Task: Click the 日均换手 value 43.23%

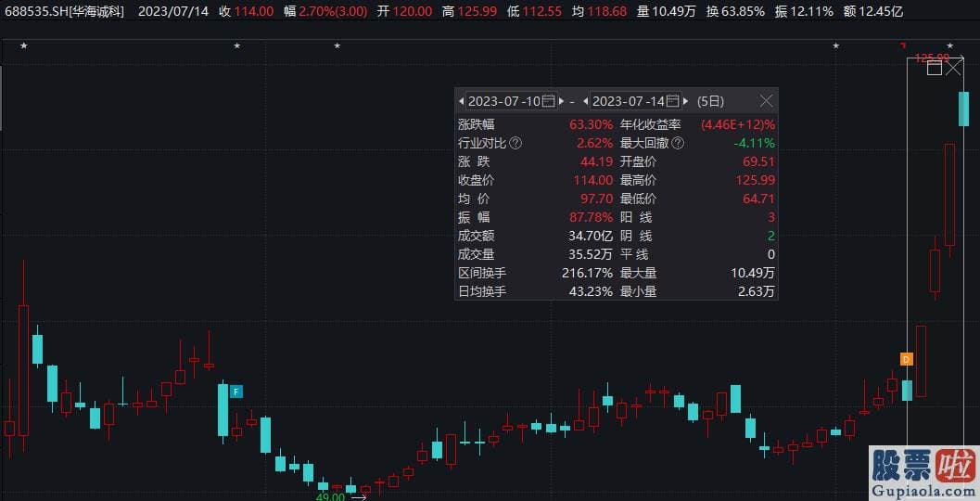Action: [591, 291]
